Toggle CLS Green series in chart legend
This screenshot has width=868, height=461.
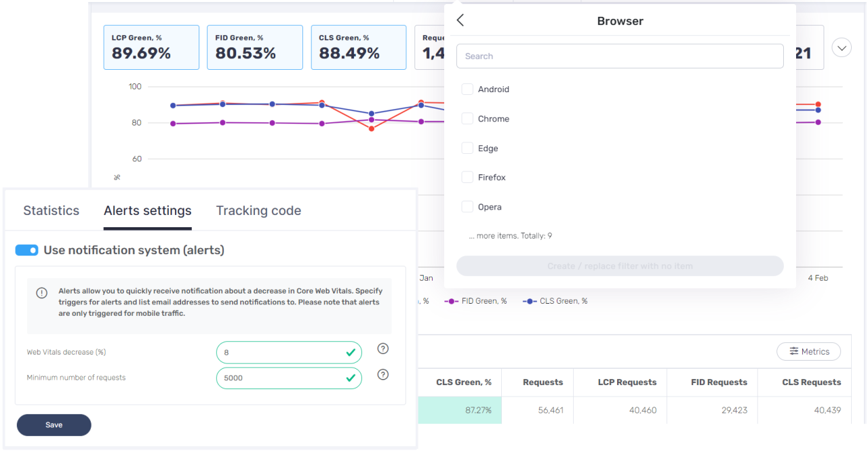pos(555,301)
